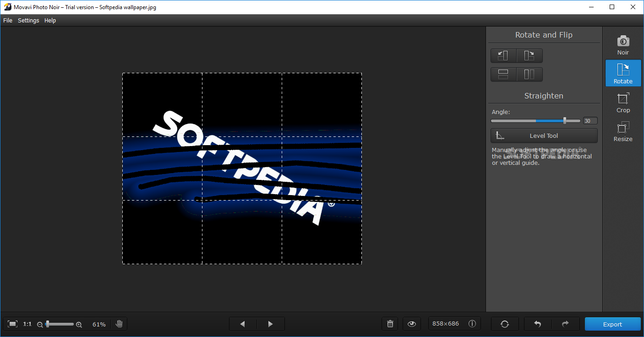
Task: Fit image to window view
Action: pyautogui.click(x=13, y=324)
